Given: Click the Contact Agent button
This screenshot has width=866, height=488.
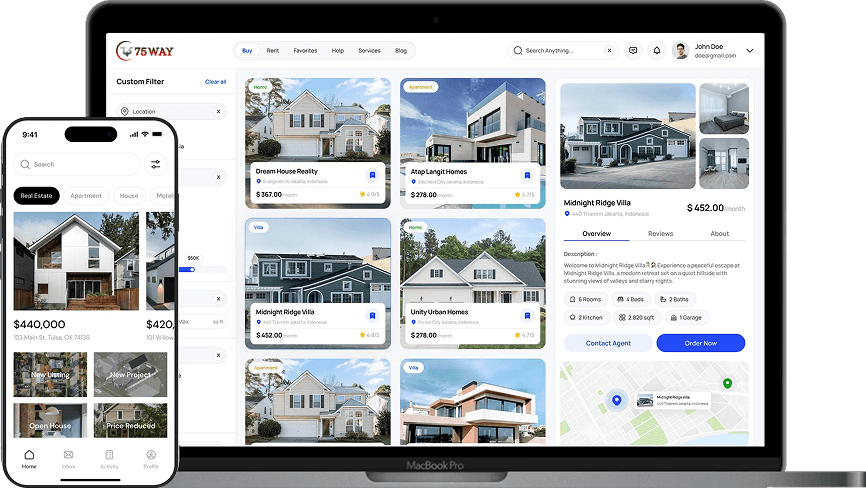Looking at the screenshot, I should point(607,343).
